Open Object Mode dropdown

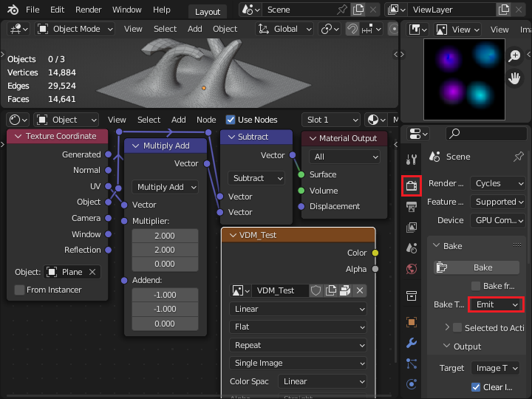[x=75, y=29]
